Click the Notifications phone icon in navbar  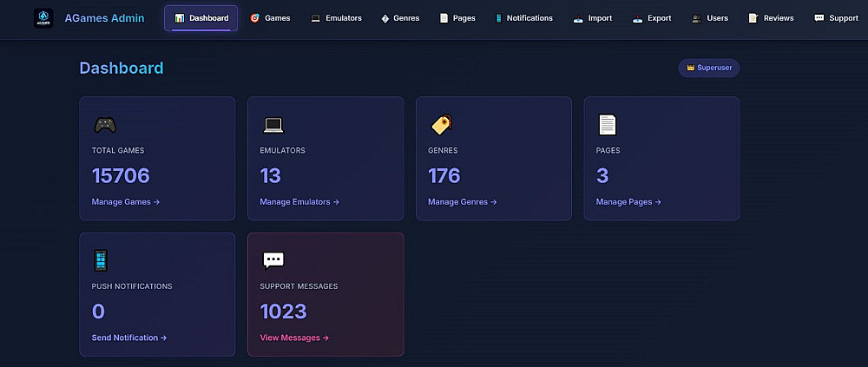(498, 18)
